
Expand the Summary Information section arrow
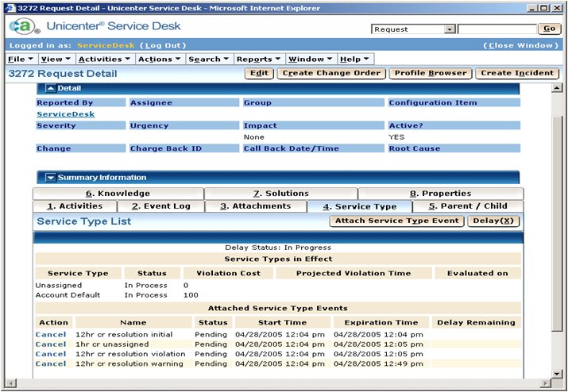(x=51, y=178)
